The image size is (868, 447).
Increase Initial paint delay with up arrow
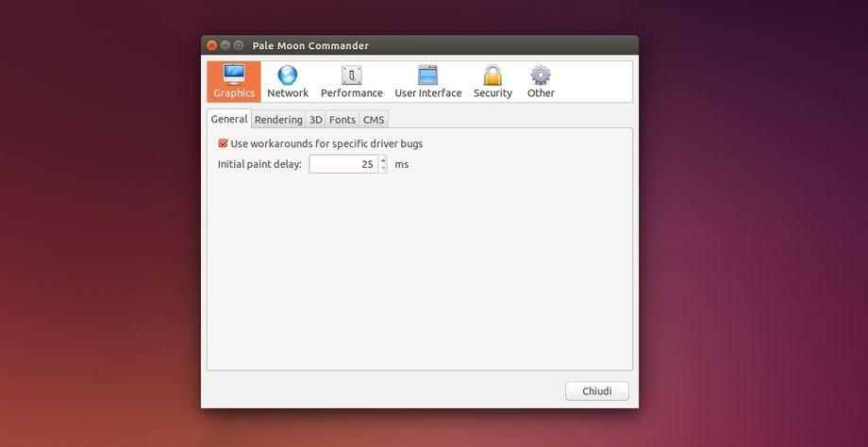383,160
